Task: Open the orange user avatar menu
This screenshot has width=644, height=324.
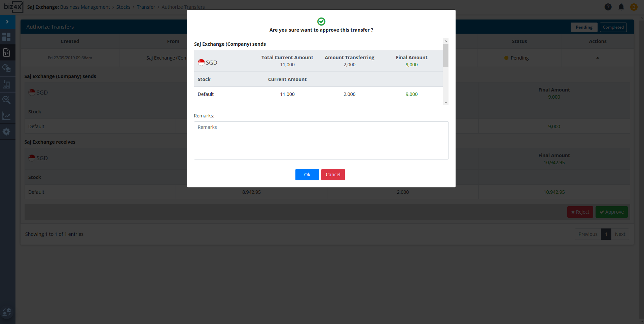Action: (634, 7)
